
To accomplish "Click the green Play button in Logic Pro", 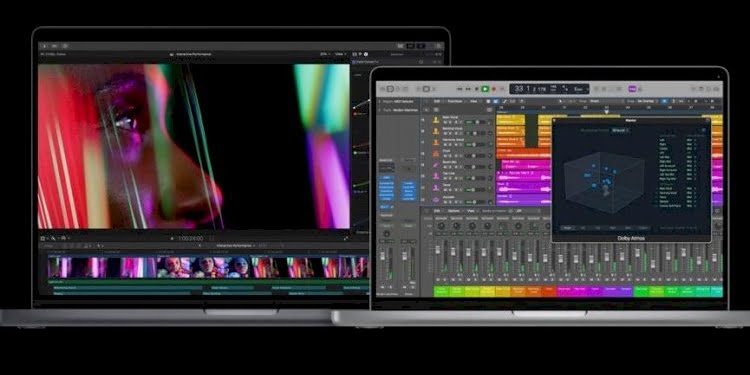I will click(485, 89).
